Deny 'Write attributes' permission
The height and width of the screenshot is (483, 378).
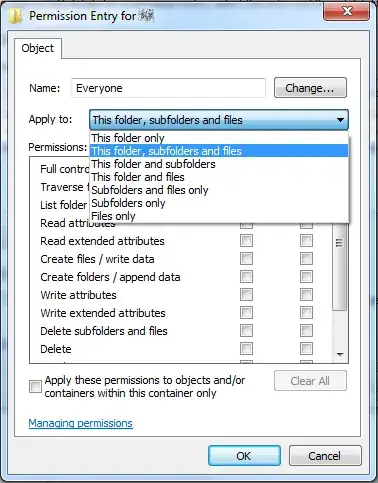tap(306, 295)
